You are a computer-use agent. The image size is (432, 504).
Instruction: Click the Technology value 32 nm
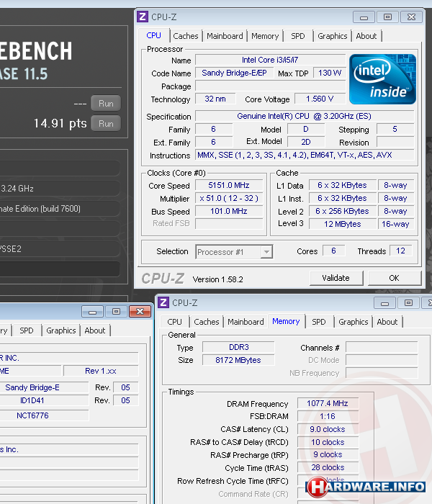(x=215, y=99)
